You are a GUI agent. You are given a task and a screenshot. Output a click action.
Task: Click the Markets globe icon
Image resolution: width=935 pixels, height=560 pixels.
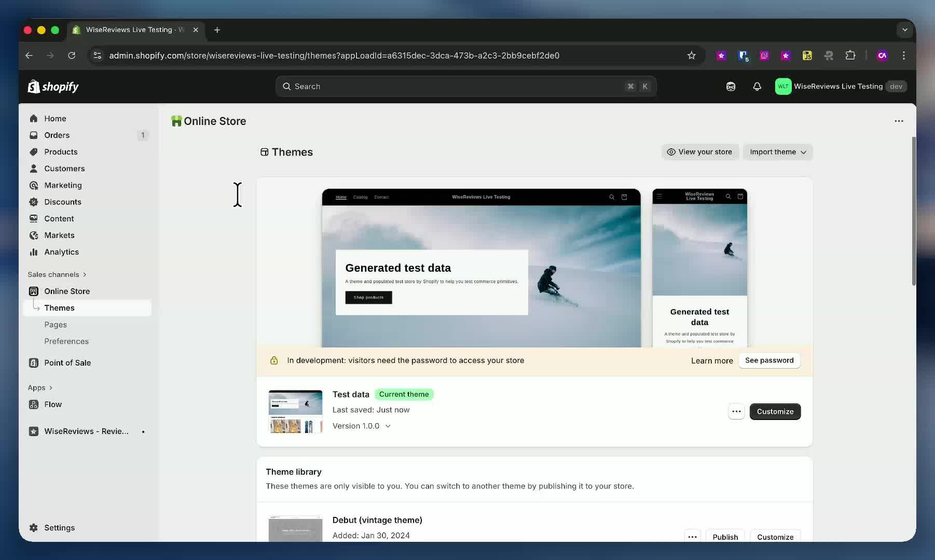(34, 235)
